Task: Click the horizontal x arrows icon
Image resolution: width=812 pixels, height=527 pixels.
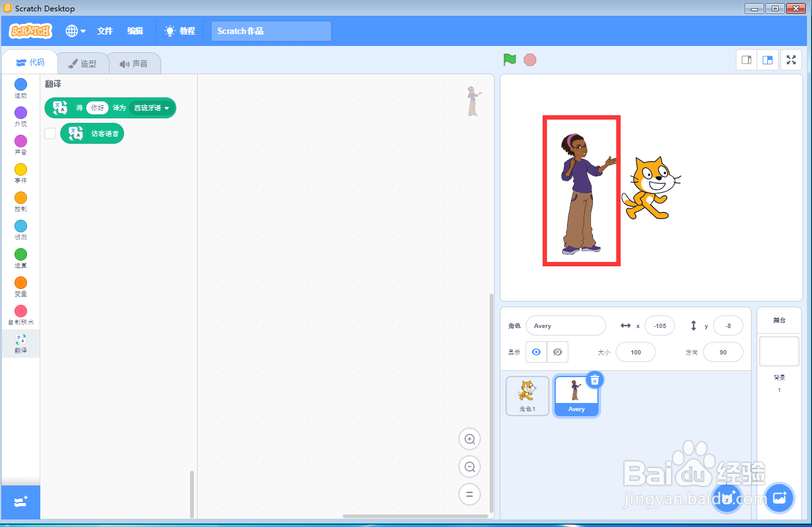Action: (x=626, y=326)
